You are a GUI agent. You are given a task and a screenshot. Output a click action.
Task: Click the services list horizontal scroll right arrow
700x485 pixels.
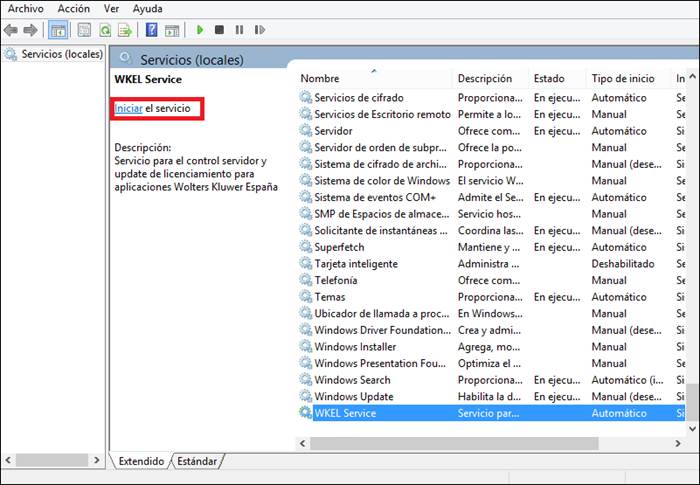[x=678, y=443]
